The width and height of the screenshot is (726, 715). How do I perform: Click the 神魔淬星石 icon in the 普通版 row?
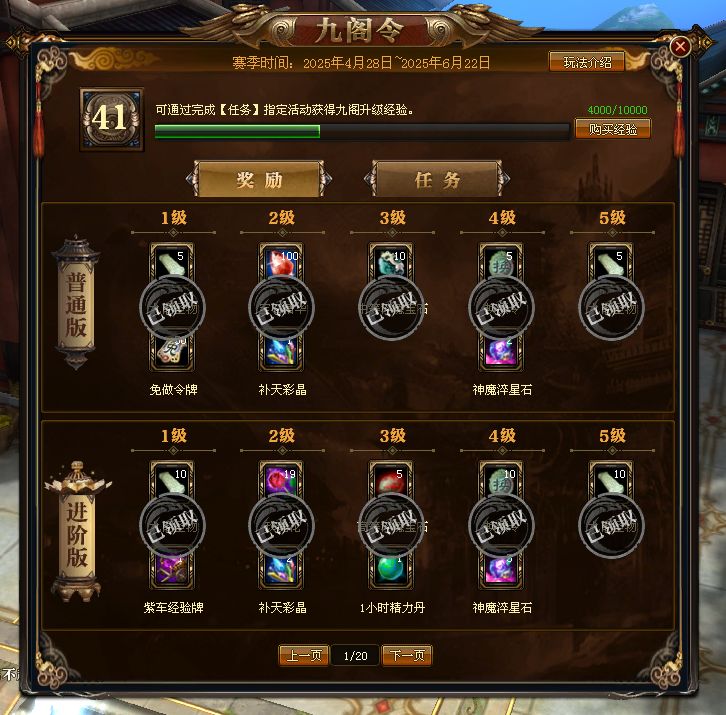(x=501, y=351)
